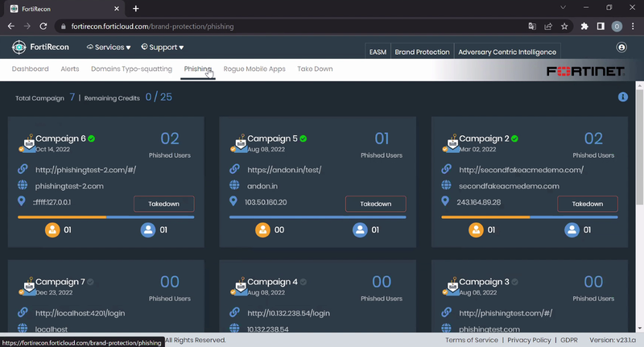Open http://secondfakeacmedemo.com/ link

(521, 170)
